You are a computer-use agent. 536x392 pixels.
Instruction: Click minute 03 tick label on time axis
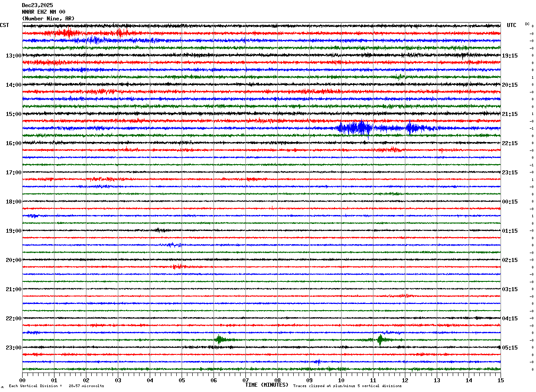[x=118, y=380]
